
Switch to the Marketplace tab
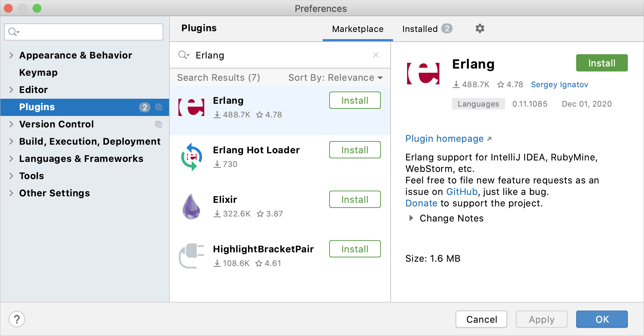[358, 29]
